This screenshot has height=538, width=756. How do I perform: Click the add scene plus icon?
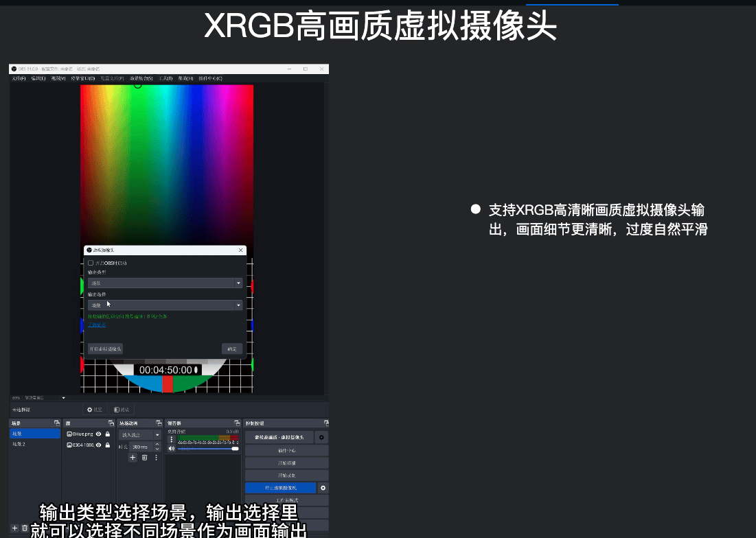(x=14, y=528)
